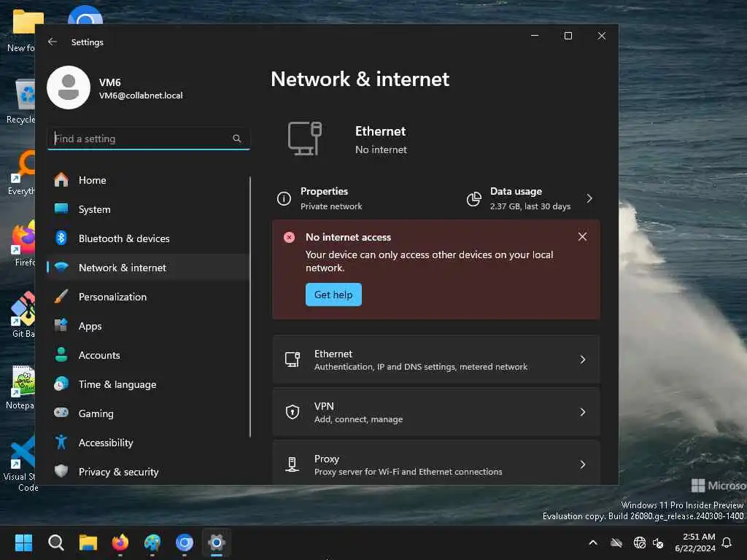
Task: Expand the VPN row chevron
Action: pos(583,412)
